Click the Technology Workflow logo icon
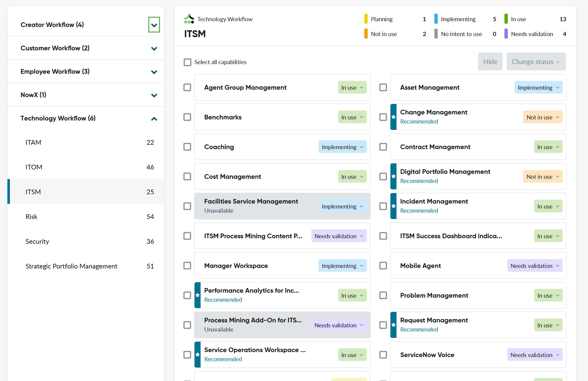The image size is (588, 381). tap(189, 19)
